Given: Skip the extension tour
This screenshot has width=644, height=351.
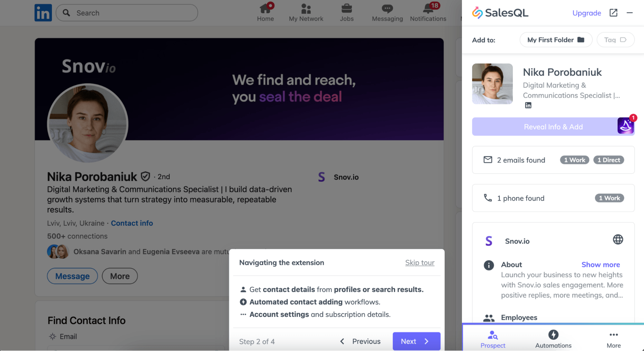Looking at the screenshot, I should pyautogui.click(x=419, y=263).
